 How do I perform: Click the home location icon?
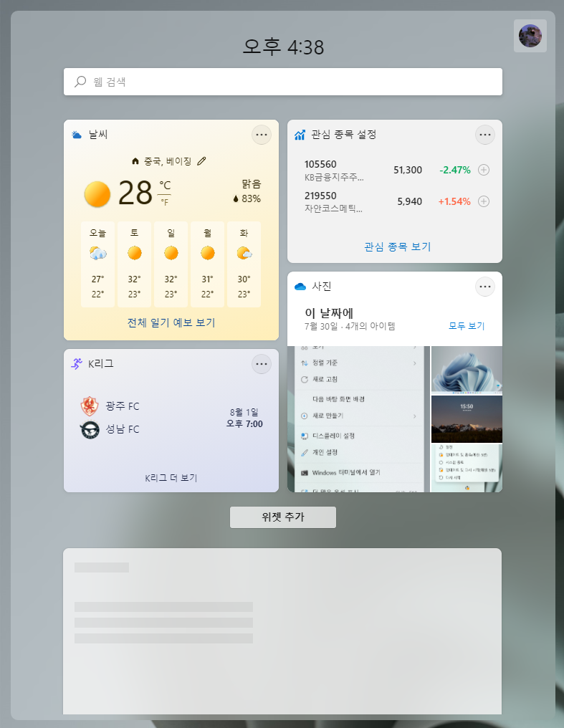click(135, 161)
